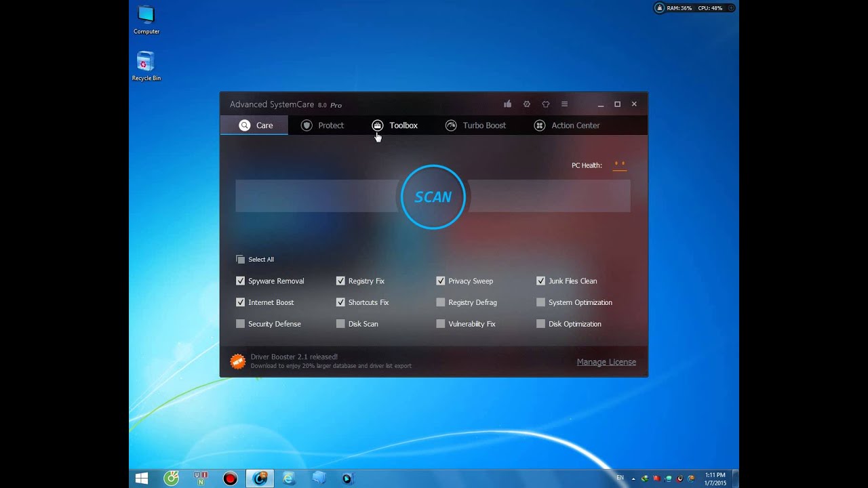Open the hamburger options menu
868x488 pixels.
click(564, 104)
